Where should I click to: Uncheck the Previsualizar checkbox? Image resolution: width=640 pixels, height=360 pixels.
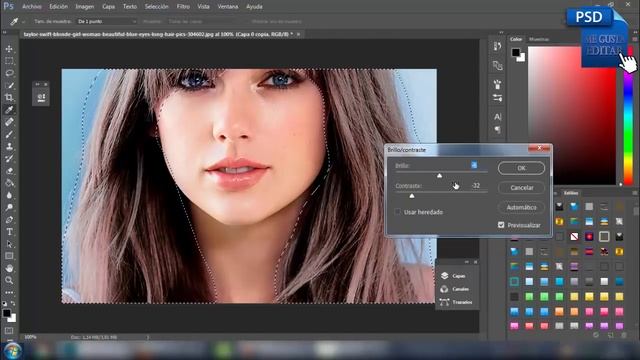501,225
